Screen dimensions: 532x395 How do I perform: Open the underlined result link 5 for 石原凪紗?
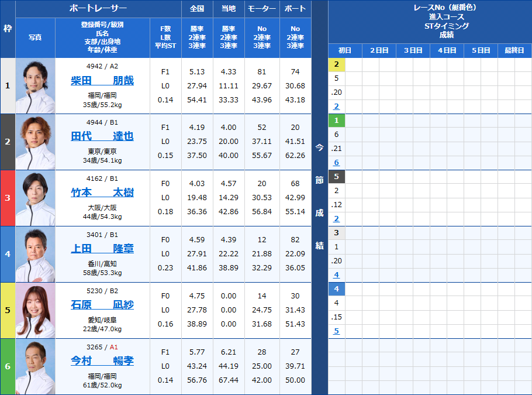pyautogui.click(x=336, y=331)
